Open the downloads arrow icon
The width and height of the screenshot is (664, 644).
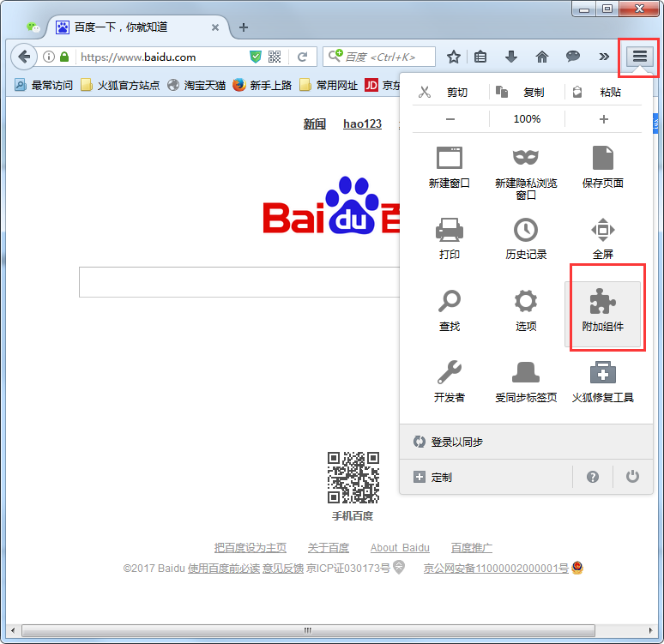511,57
